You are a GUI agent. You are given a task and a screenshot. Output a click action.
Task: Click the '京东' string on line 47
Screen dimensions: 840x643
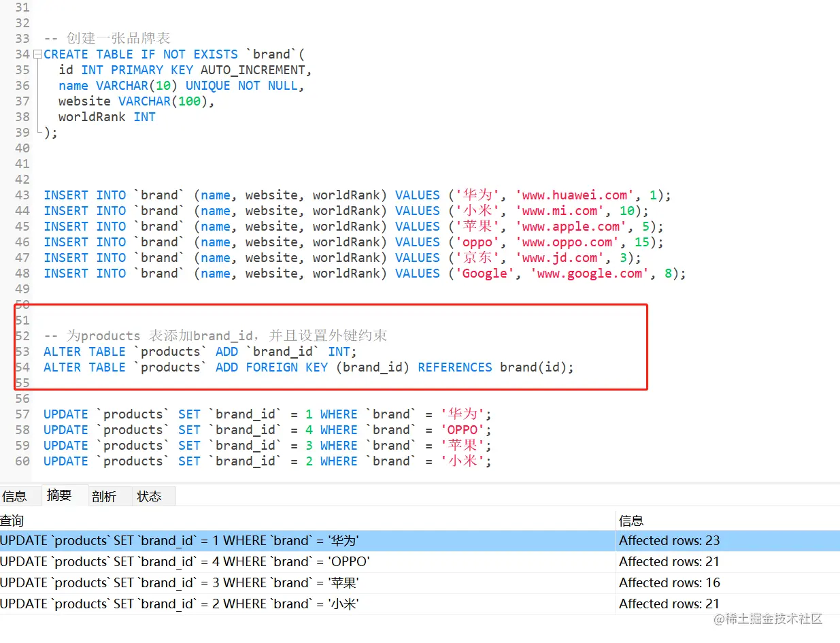pyautogui.click(x=477, y=258)
